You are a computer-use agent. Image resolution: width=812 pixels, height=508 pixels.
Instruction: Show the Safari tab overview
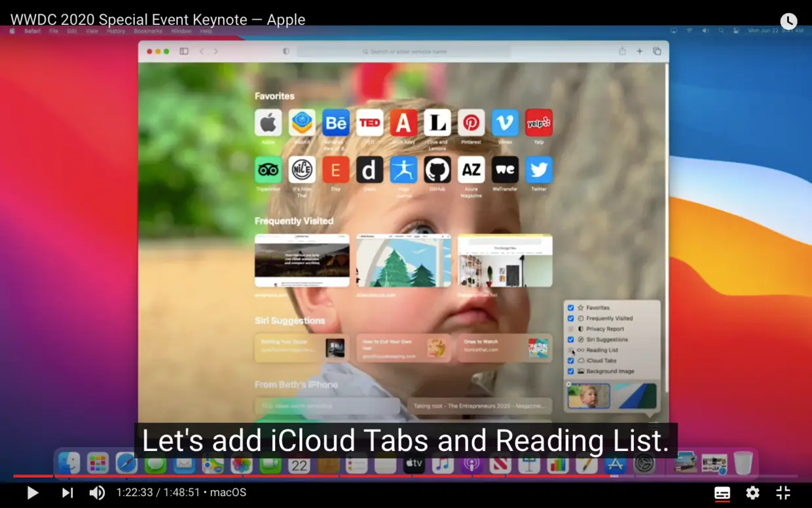tap(657, 51)
